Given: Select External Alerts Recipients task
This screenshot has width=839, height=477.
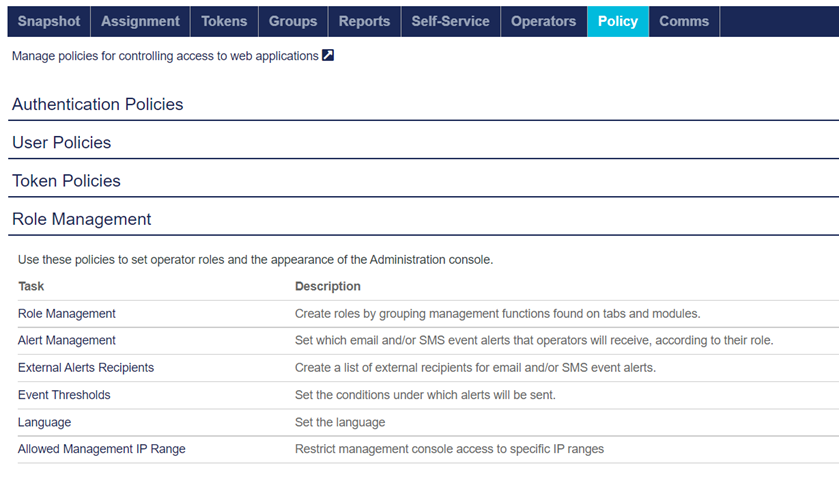Looking at the screenshot, I should (x=86, y=368).
